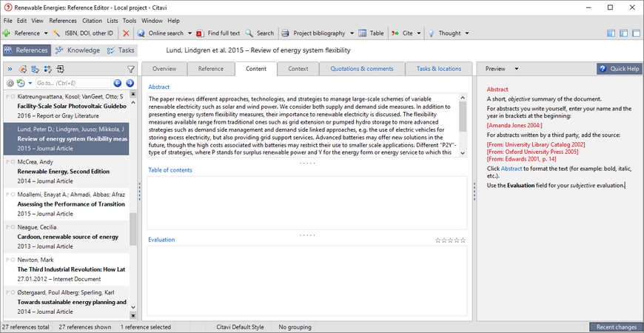Click the funnel filter icon

130,69
